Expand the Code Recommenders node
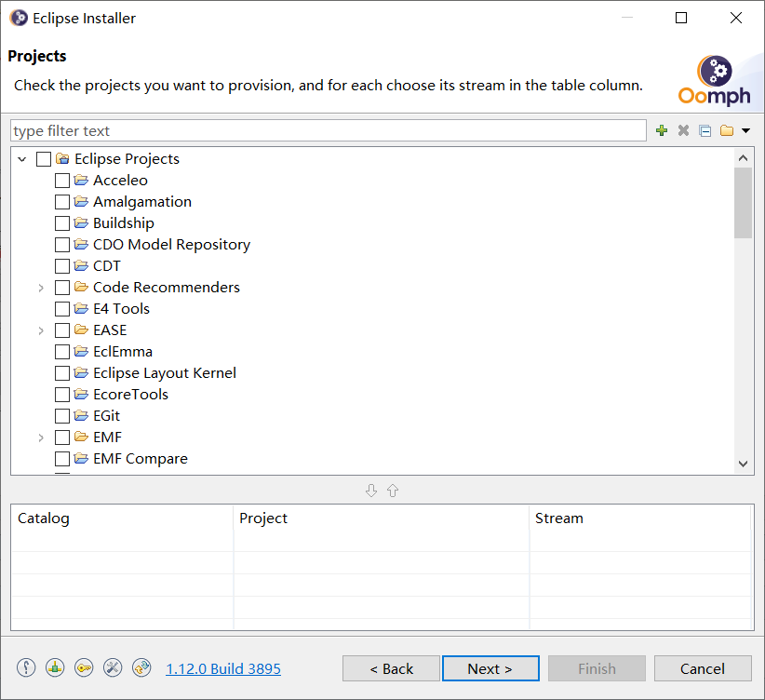This screenshot has width=765, height=700. pyautogui.click(x=41, y=288)
